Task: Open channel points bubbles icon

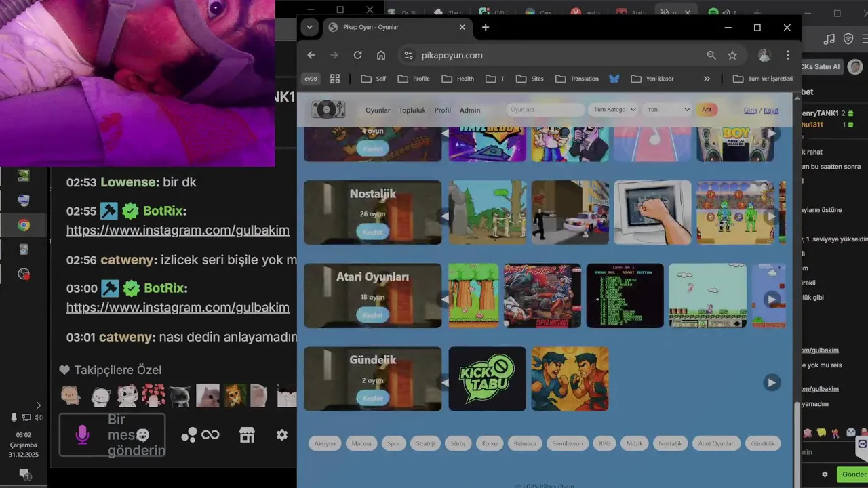Action: [189, 435]
